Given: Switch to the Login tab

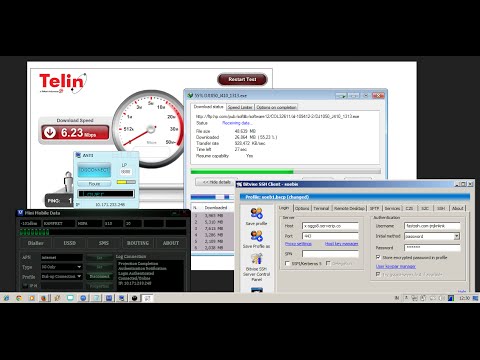Looking at the screenshot, I should coord(284,208).
